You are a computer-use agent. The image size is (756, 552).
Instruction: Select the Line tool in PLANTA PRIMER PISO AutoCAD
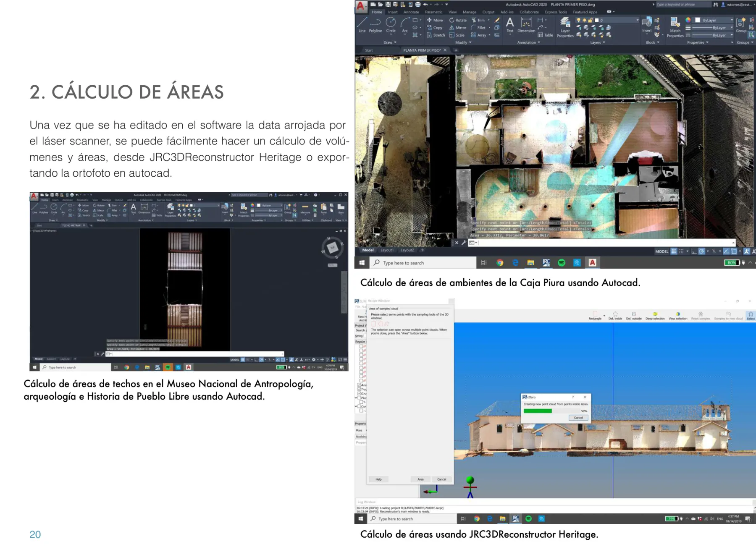click(362, 25)
